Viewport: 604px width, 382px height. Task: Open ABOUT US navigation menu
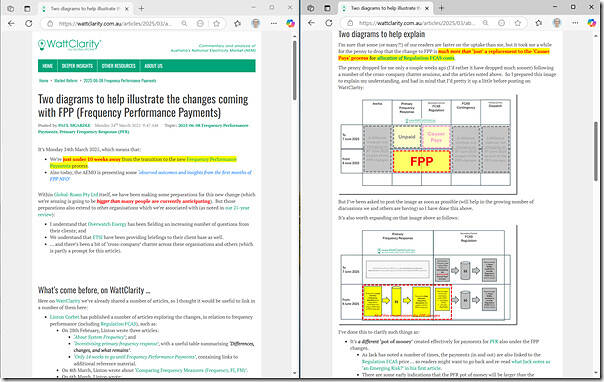coord(153,66)
